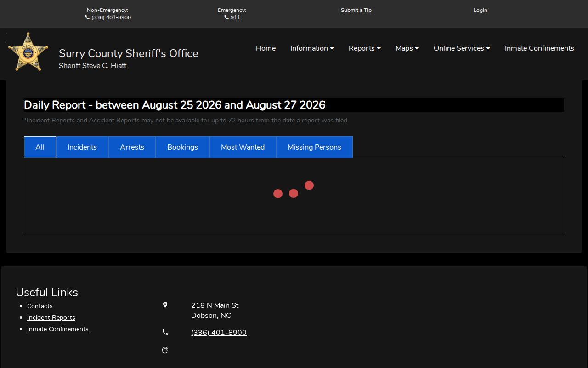Follow the Incident Reports footer link

pos(51,317)
